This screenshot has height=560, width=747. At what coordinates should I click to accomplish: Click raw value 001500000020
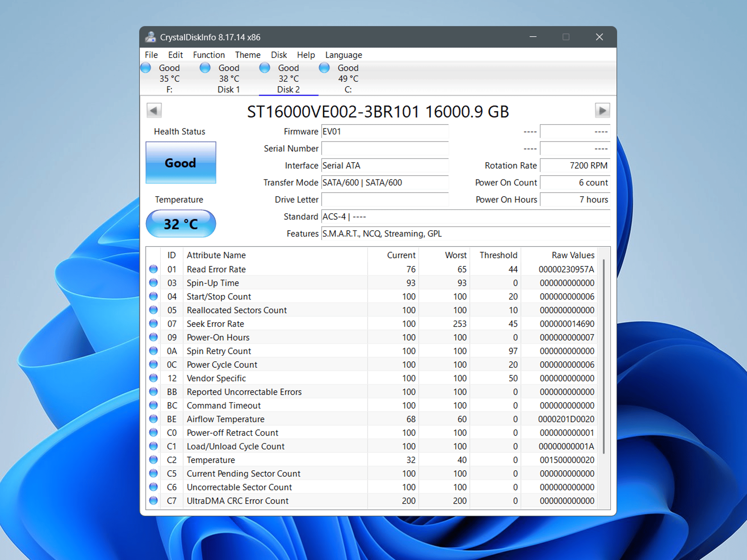click(x=567, y=460)
